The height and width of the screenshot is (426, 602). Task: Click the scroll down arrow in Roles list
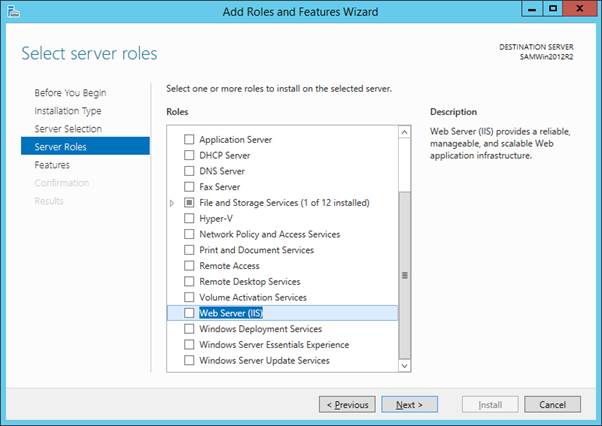pos(404,366)
